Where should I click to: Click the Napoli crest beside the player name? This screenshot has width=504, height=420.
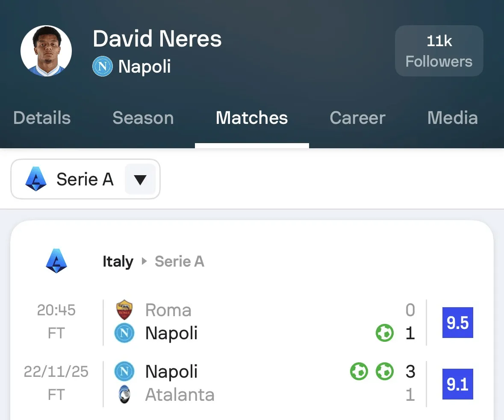pos(103,67)
